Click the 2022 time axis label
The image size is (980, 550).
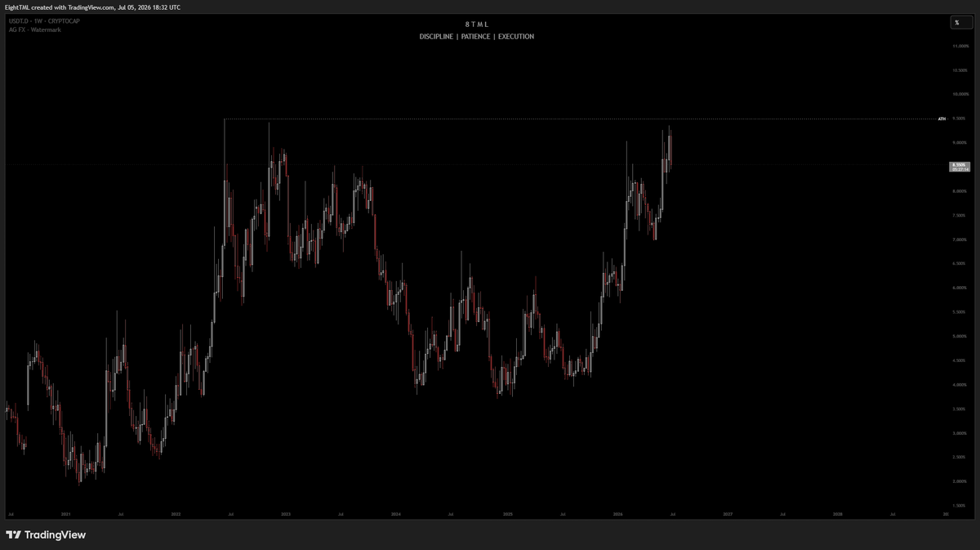[176, 515]
